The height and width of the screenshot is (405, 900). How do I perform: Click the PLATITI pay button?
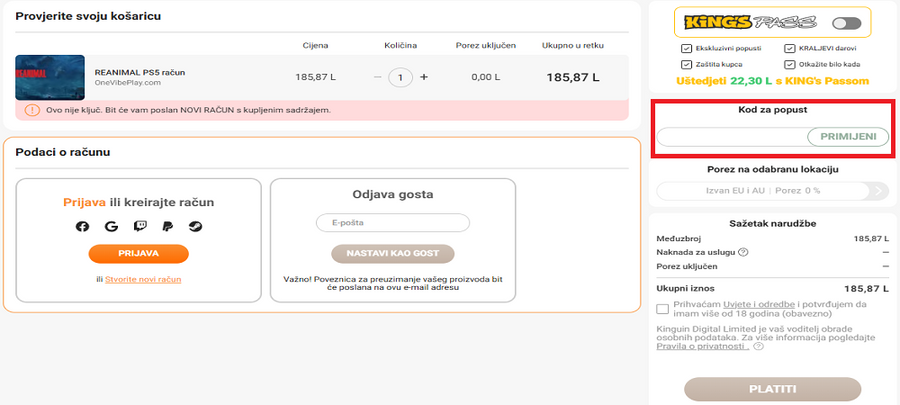773,390
